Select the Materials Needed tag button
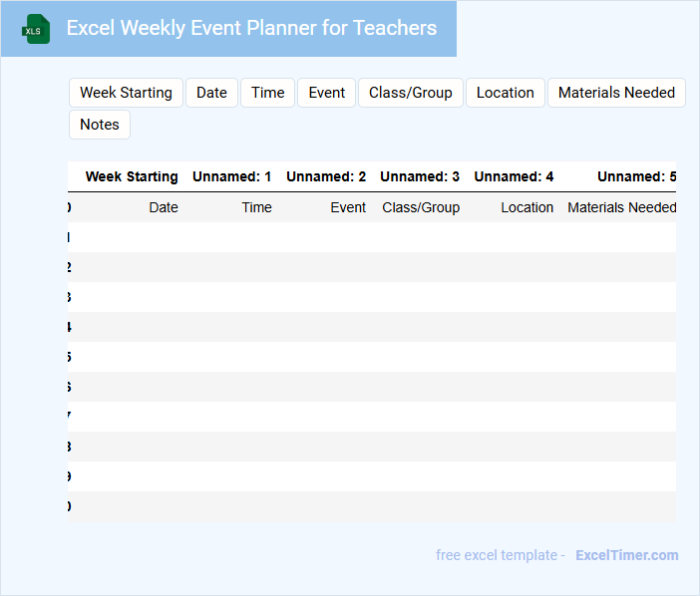The image size is (700, 596). 615,93
